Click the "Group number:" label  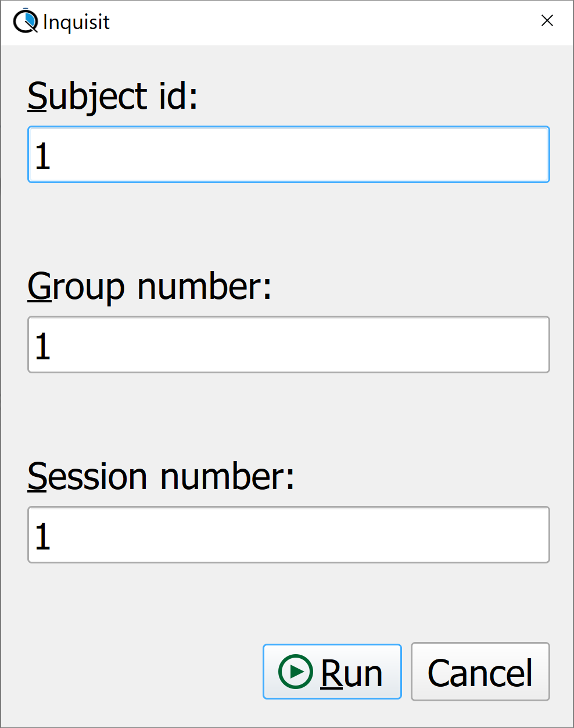coord(150,287)
